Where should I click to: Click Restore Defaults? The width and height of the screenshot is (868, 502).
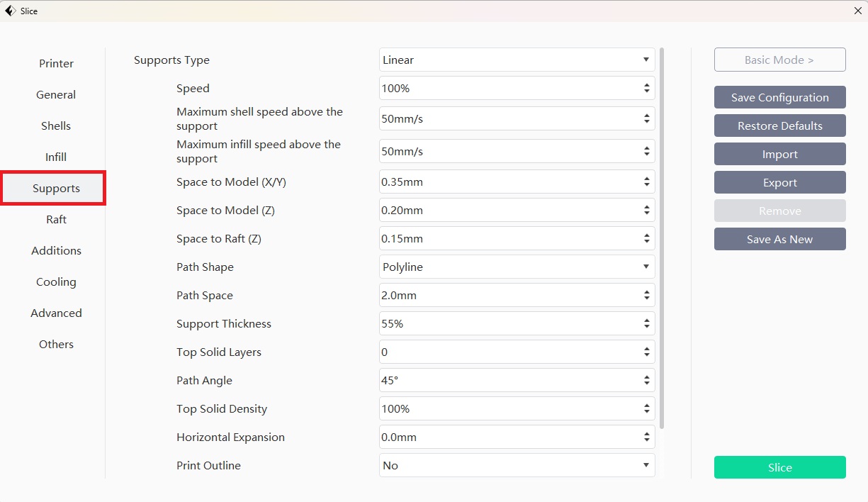[x=779, y=126]
